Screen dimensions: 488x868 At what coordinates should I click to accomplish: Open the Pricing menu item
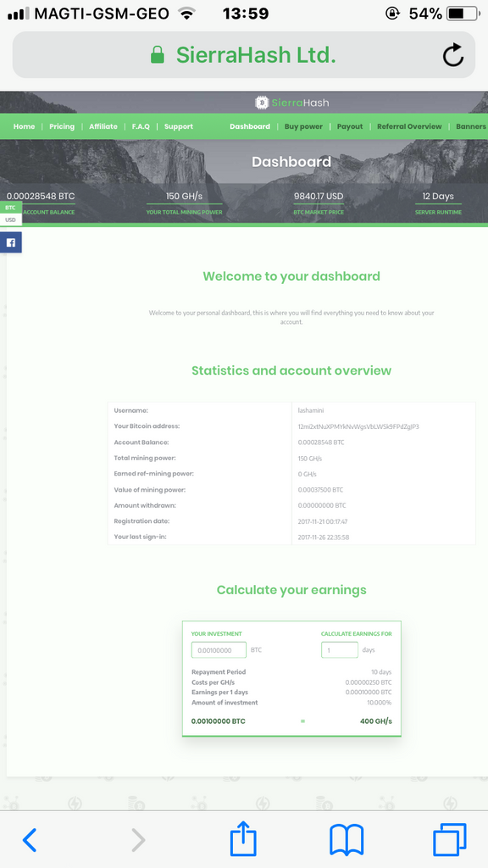62,126
